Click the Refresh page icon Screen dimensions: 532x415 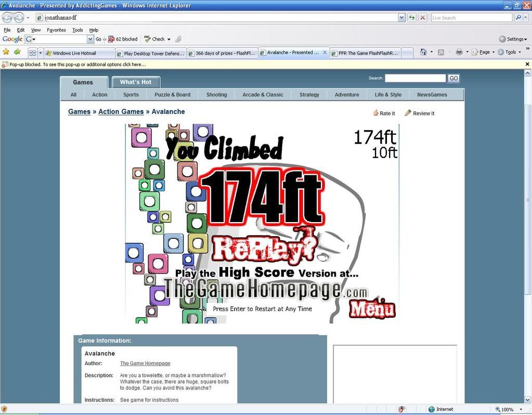[x=412, y=18]
